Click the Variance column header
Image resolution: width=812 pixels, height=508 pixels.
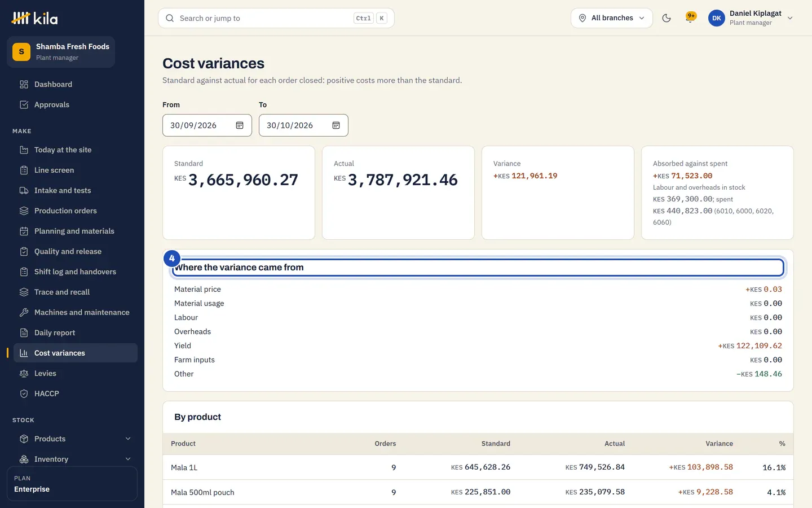click(719, 444)
